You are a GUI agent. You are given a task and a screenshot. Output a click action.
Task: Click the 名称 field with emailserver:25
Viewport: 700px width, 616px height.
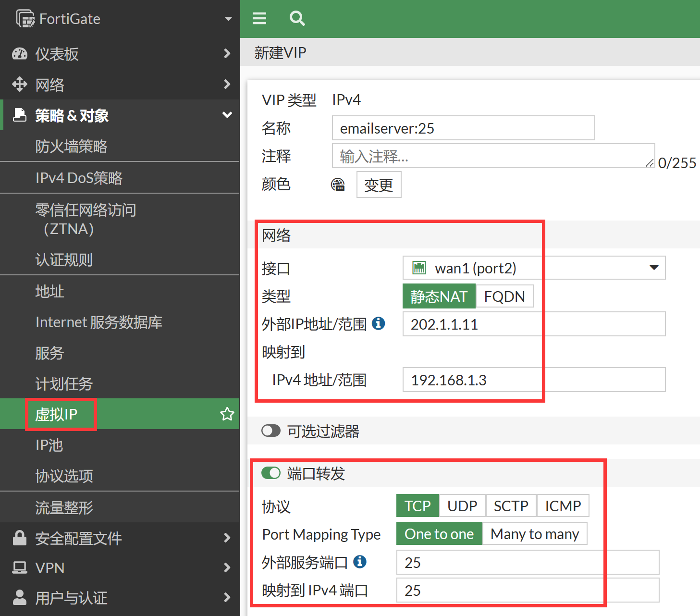point(463,128)
